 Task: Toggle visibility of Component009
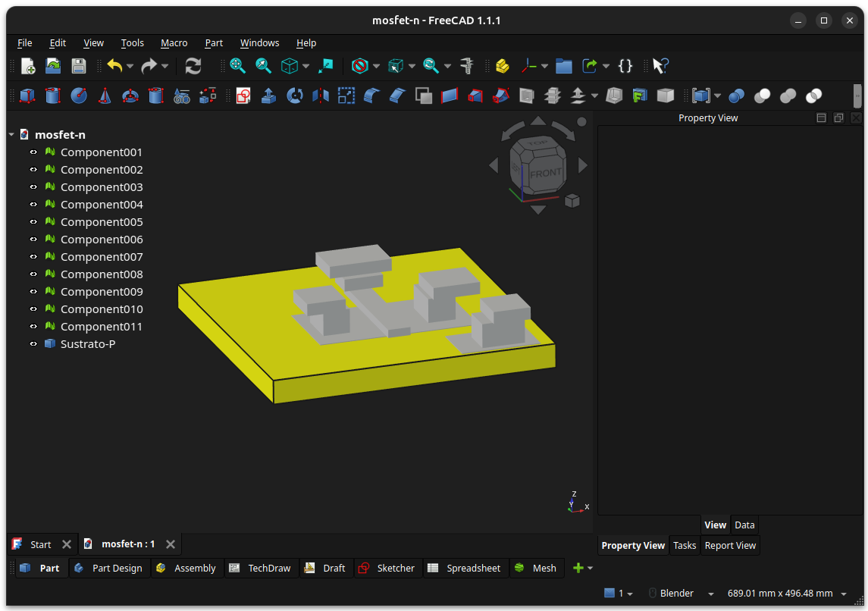point(33,292)
